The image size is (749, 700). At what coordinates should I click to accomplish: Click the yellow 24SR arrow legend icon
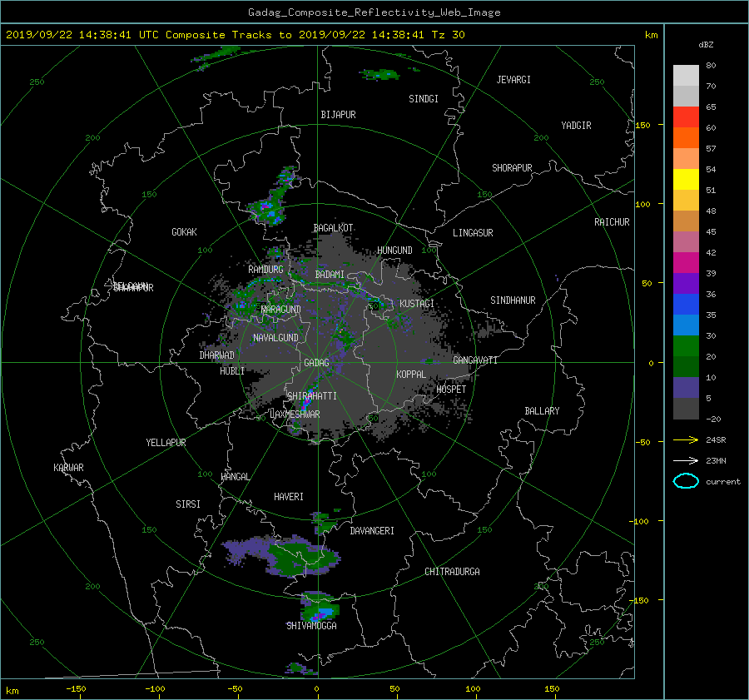[x=686, y=439]
